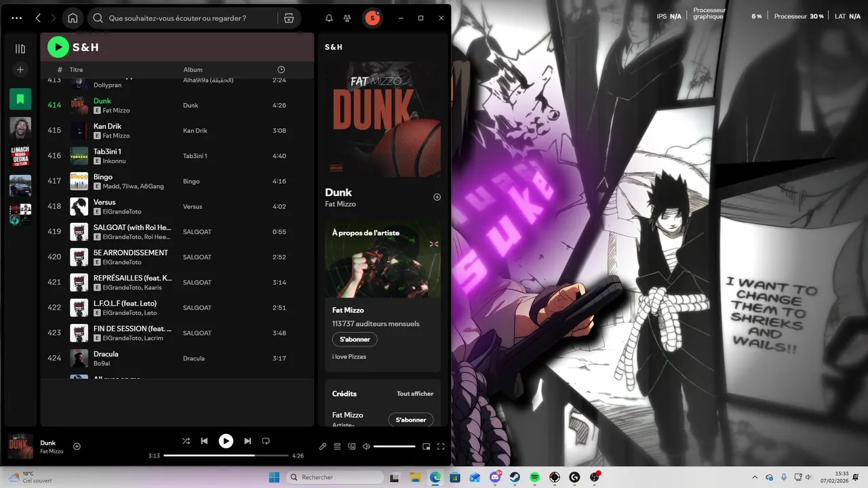Open the mini player icon
Viewport: 868px width, 488px height.
pyautogui.click(x=426, y=447)
